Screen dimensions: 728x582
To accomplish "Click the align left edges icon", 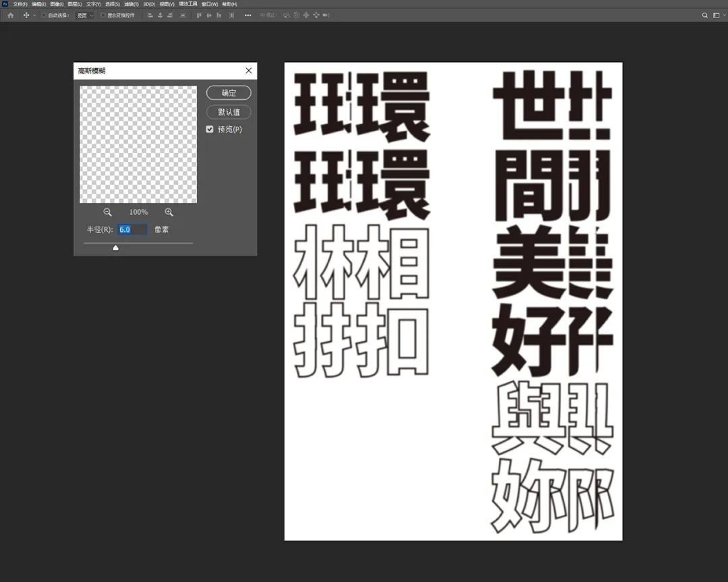I will point(150,15).
